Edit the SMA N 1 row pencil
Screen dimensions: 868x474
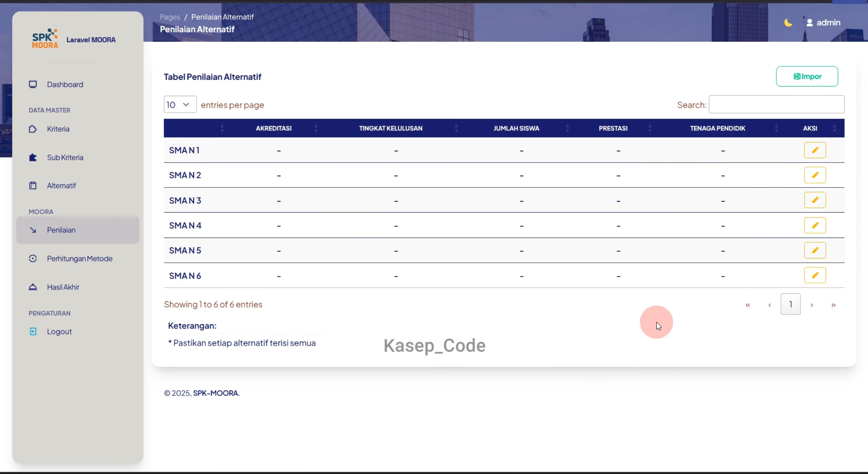click(x=815, y=150)
